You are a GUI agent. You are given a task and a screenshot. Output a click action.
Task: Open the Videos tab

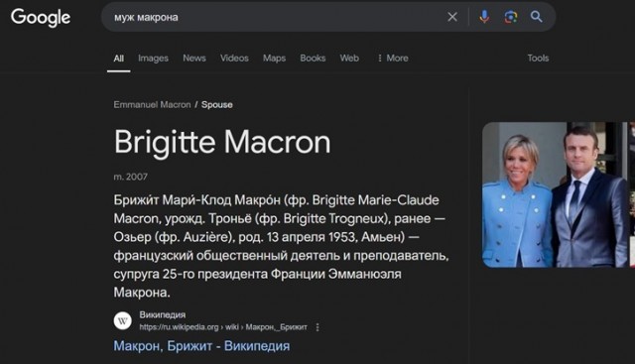click(234, 59)
